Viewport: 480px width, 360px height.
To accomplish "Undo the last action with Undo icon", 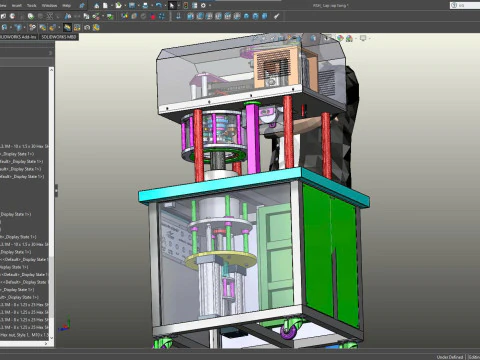I will click(159, 6).
